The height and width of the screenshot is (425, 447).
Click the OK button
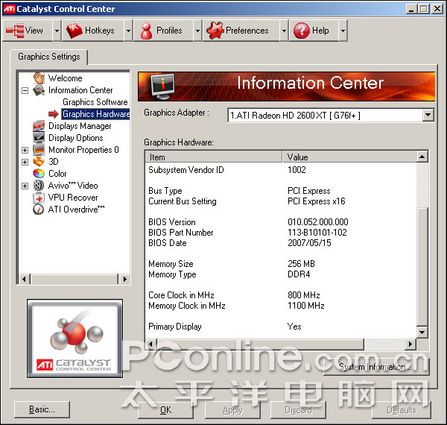click(166, 410)
